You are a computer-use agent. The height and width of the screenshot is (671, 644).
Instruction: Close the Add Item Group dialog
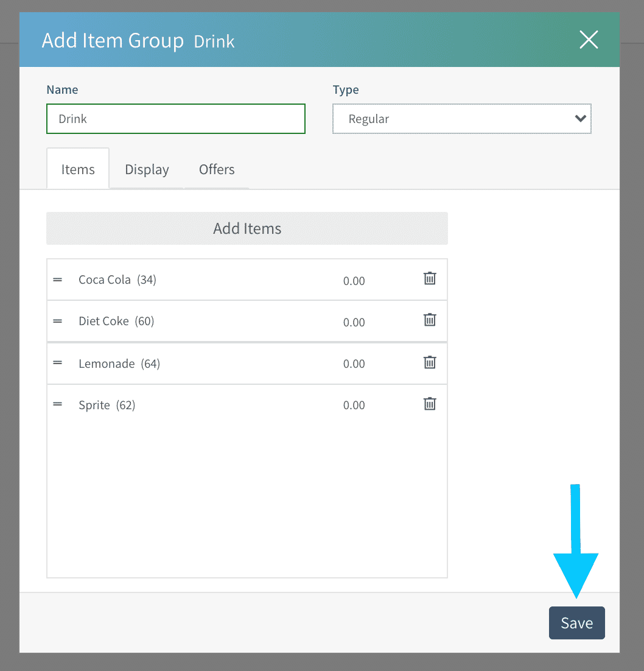click(589, 40)
